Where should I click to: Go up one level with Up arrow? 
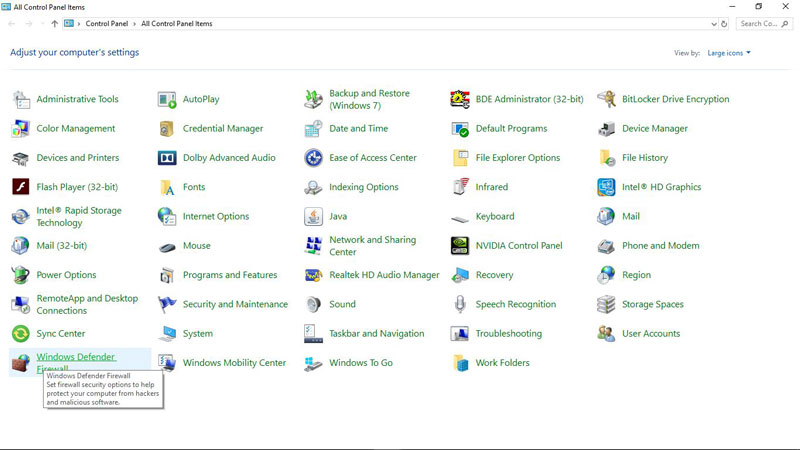click(55, 24)
